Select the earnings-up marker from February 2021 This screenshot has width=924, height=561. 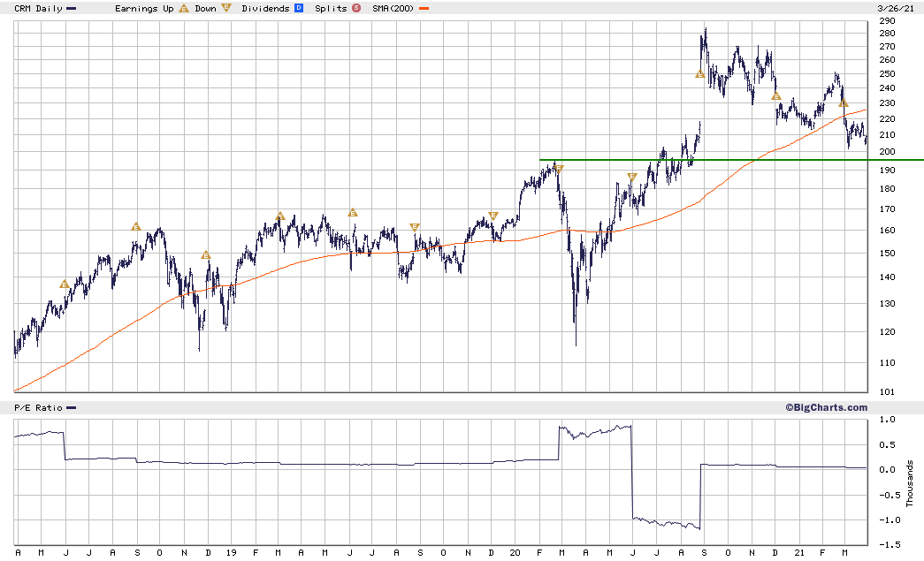click(x=844, y=103)
